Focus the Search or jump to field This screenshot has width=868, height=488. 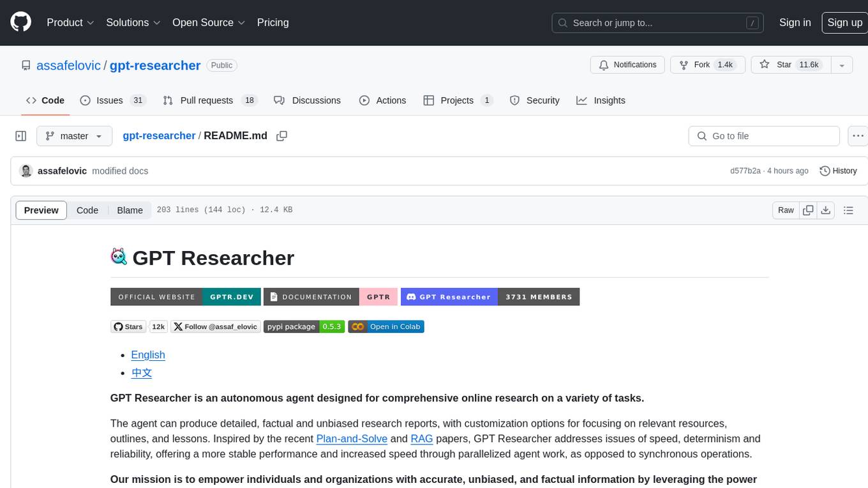658,22
